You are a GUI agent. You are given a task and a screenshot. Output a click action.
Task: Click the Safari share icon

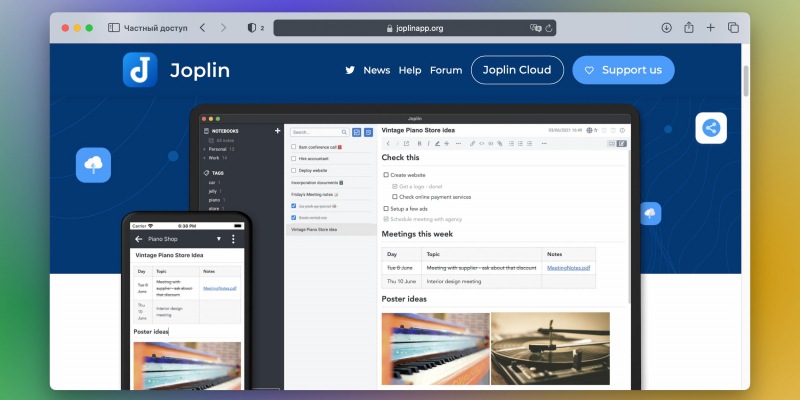point(689,28)
